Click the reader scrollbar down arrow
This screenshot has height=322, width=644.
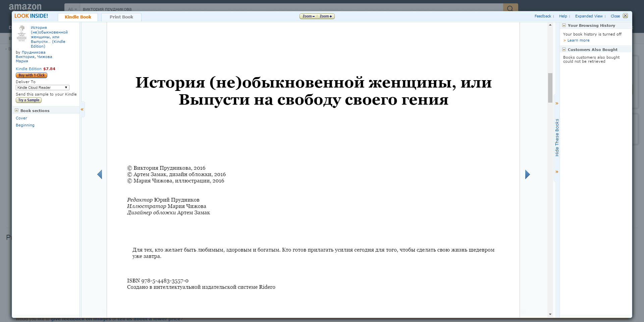click(550, 314)
